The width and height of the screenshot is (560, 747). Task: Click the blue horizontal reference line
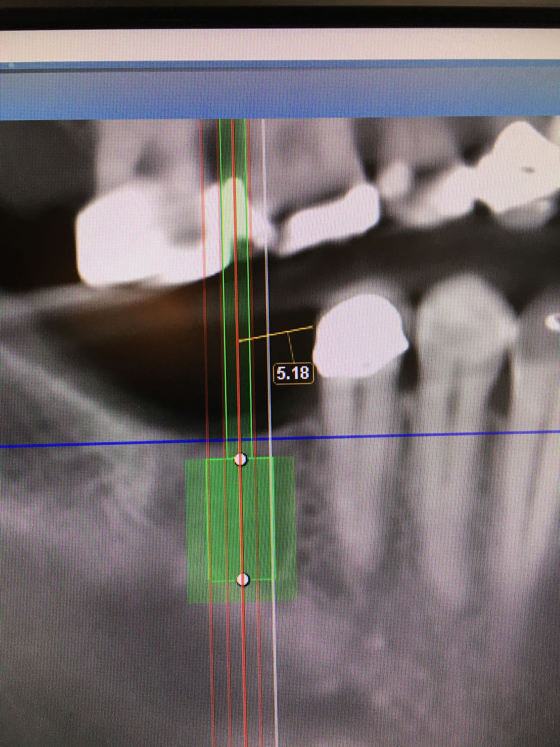pyautogui.click(x=280, y=440)
